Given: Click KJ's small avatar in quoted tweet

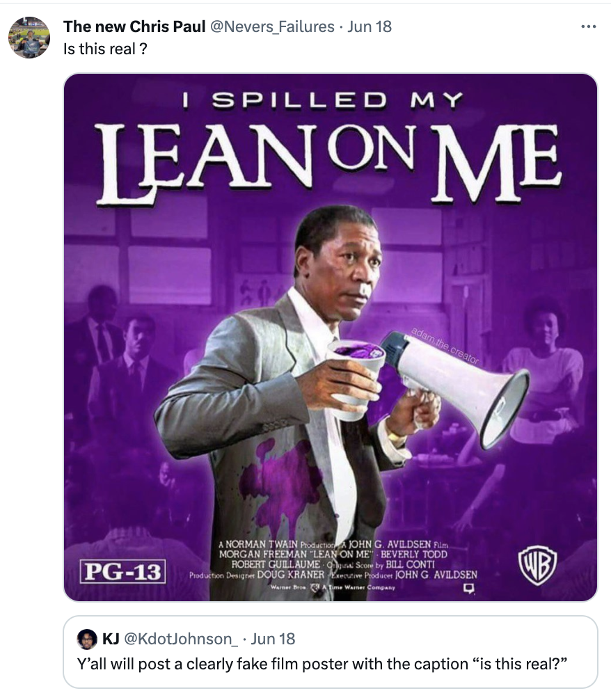Looking at the screenshot, I should pyautogui.click(x=87, y=639).
